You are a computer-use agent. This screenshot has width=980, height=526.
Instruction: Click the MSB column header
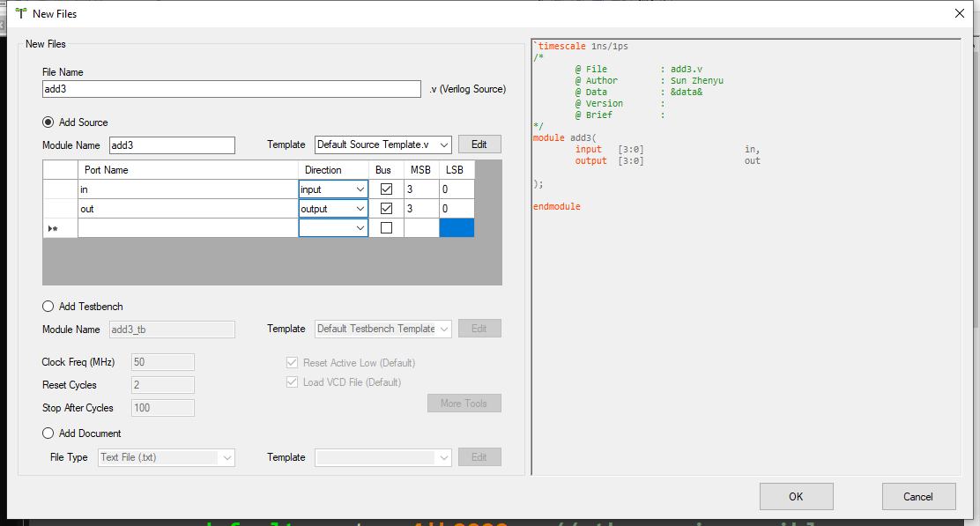[x=421, y=170]
